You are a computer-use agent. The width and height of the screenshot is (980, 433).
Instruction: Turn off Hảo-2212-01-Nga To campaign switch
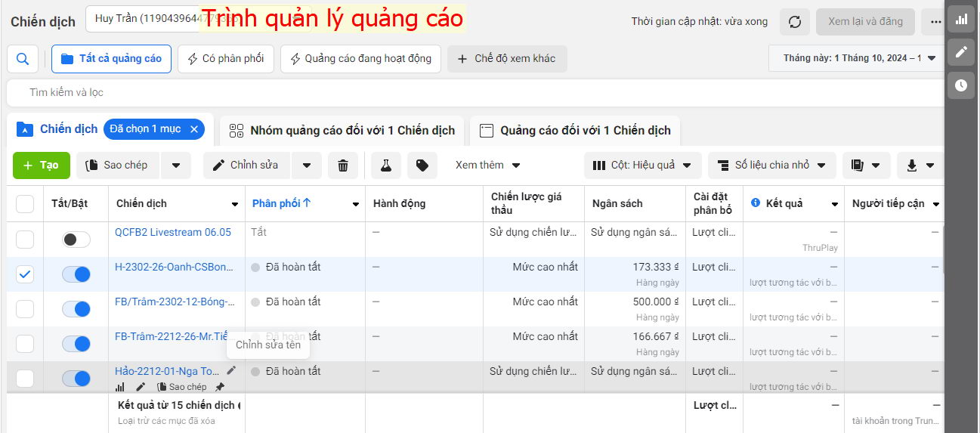76,379
